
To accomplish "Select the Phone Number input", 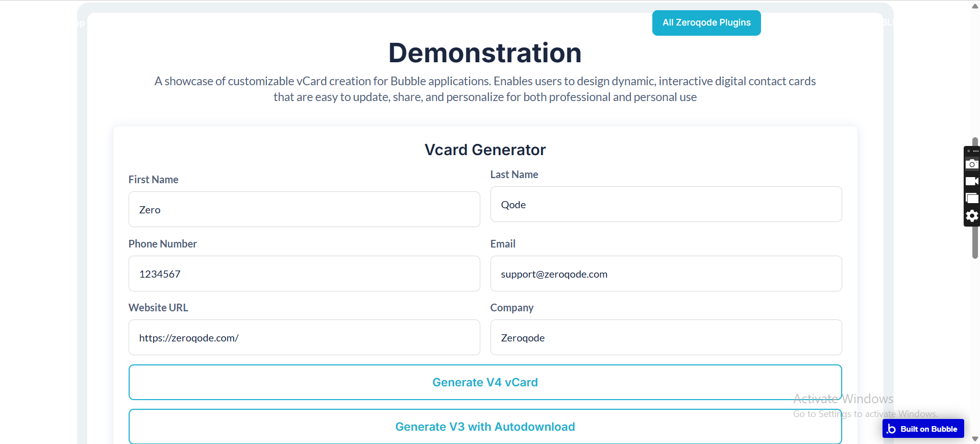I will [x=304, y=274].
